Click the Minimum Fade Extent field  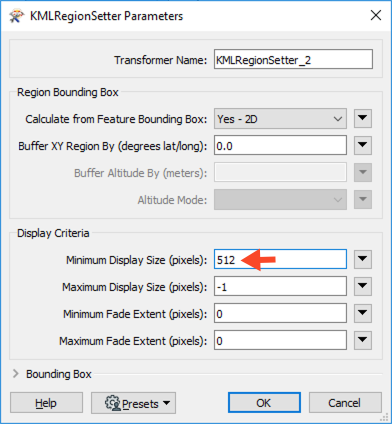click(280, 313)
